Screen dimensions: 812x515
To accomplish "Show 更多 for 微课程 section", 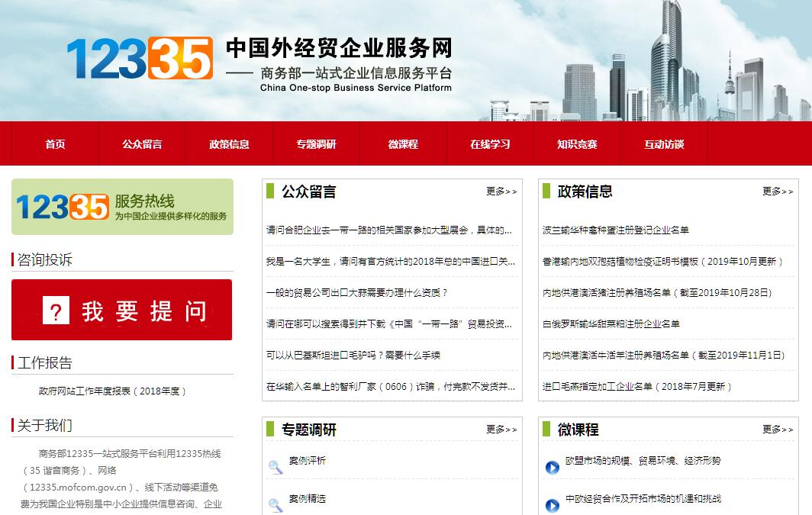I will pos(778,430).
